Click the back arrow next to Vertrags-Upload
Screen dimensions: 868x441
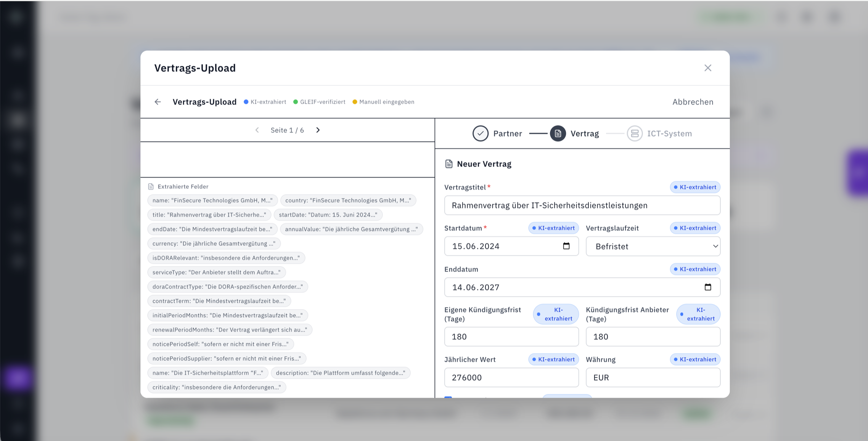click(x=158, y=102)
